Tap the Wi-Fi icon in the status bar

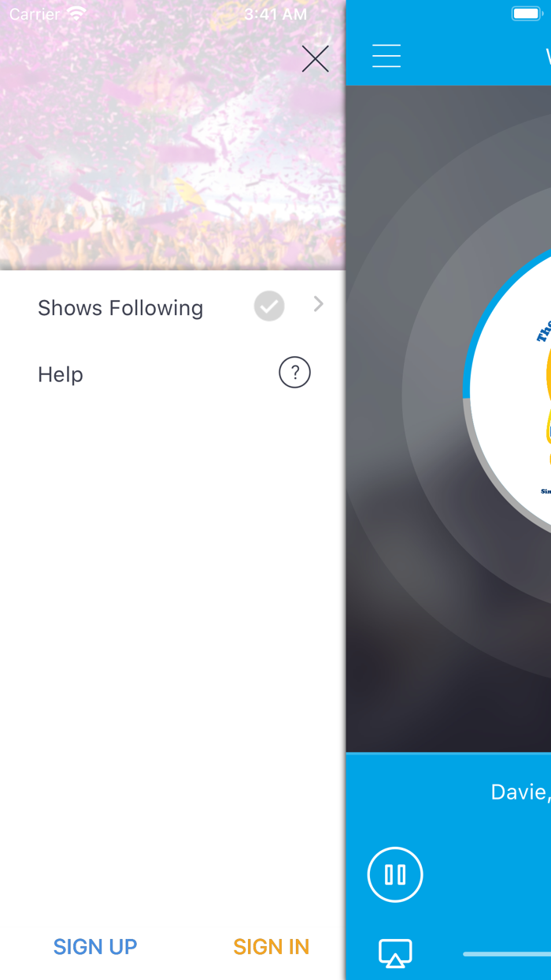coord(76,13)
